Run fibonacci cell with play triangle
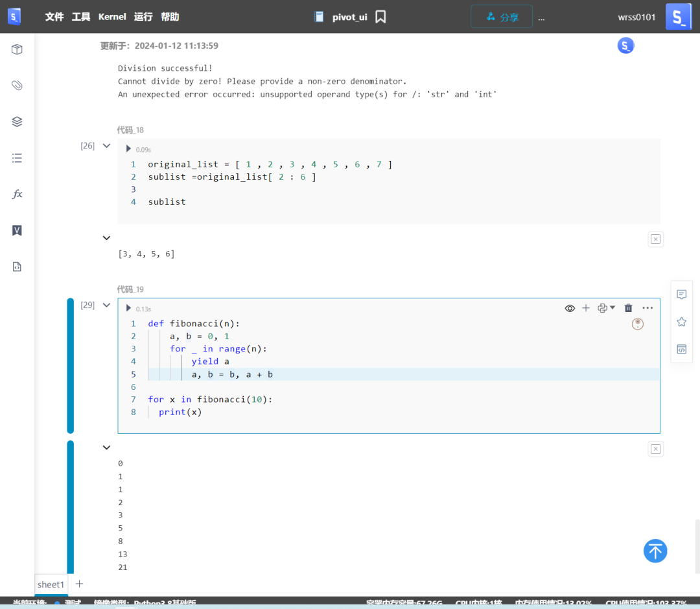700x609 pixels. [128, 308]
